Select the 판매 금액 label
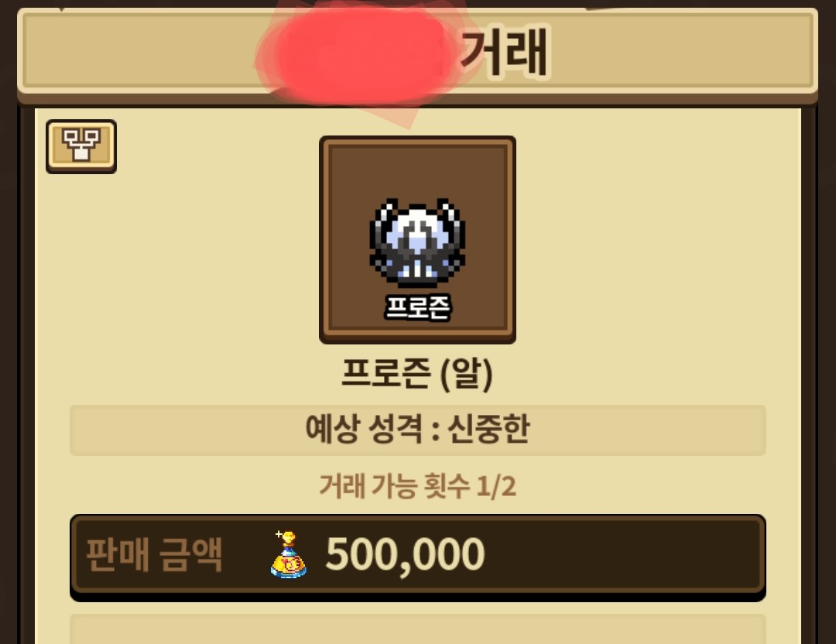Viewport: 836px width, 644px height. [154, 555]
